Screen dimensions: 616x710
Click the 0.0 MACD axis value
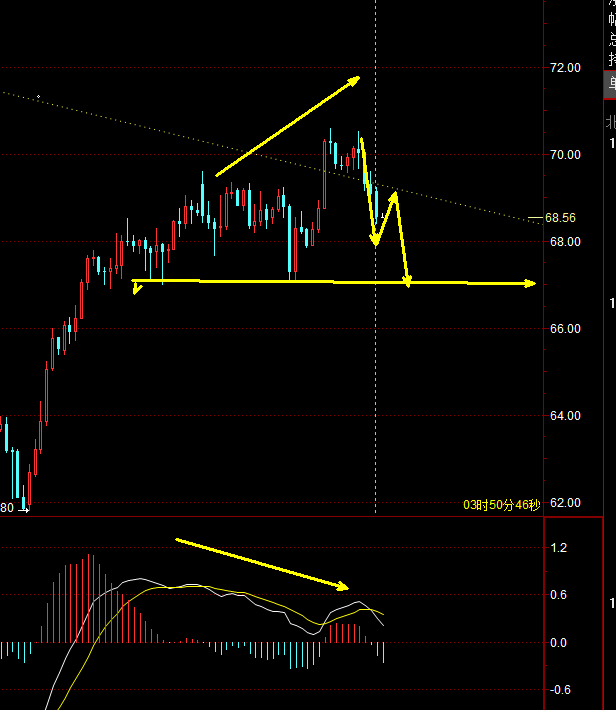[x=558, y=643]
